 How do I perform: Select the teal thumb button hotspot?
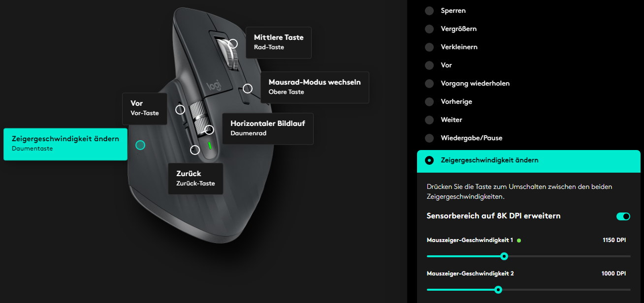(x=140, y=145)
